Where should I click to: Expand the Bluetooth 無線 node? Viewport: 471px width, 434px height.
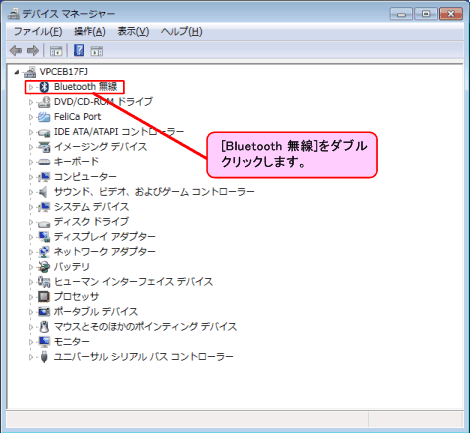point(30,87)
